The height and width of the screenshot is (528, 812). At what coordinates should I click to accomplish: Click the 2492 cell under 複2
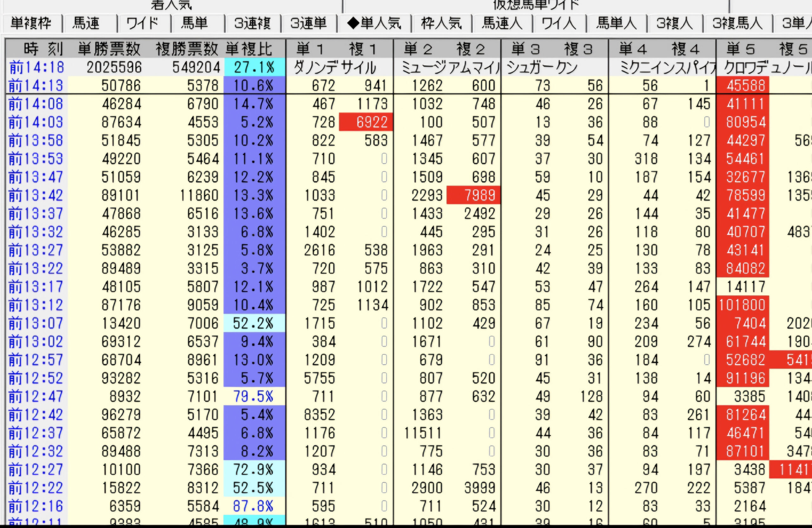(x=480, y=214)
